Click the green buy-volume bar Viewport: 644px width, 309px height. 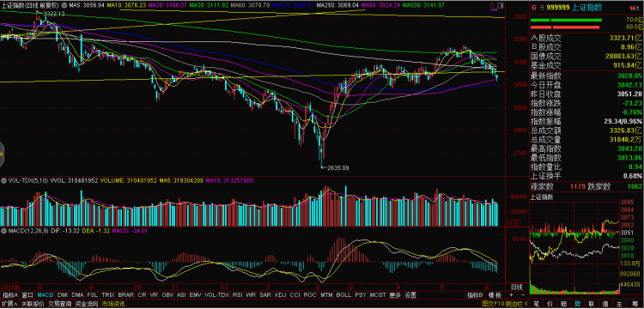[x=566, y=20]
